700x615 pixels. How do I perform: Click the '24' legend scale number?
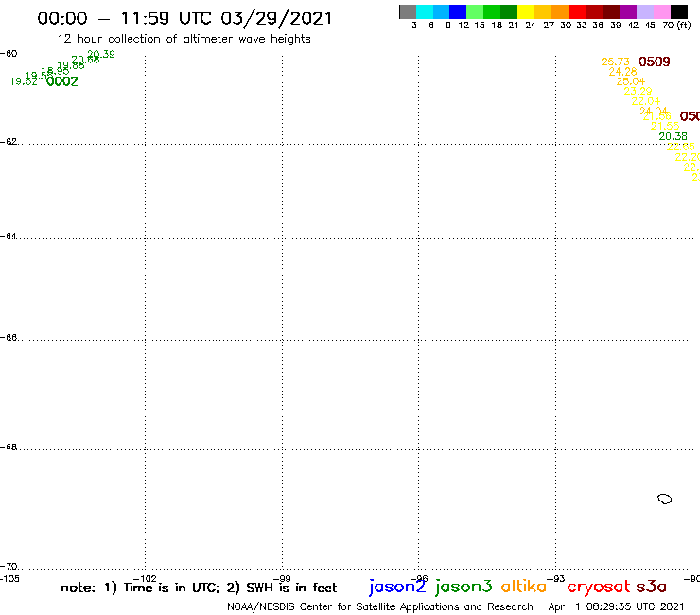pos(531,25)
